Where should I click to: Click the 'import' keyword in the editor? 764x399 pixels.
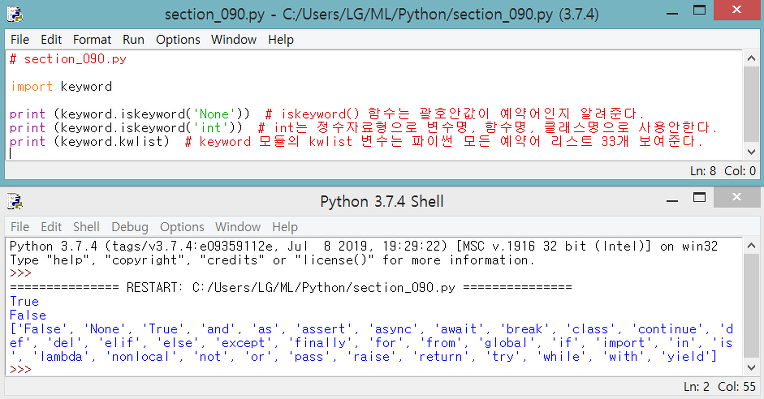31,87
